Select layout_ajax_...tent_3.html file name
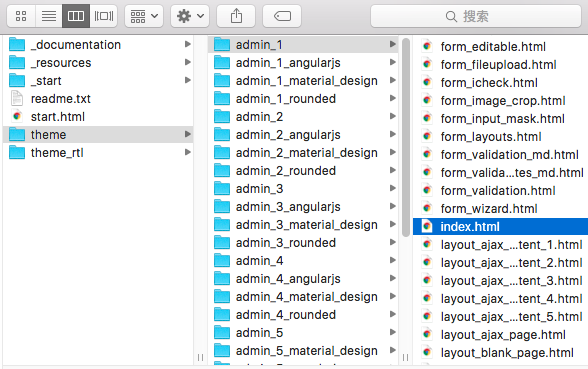Image resolution: width=588 pixels, height=369 pixels. (x=512, y=281)
